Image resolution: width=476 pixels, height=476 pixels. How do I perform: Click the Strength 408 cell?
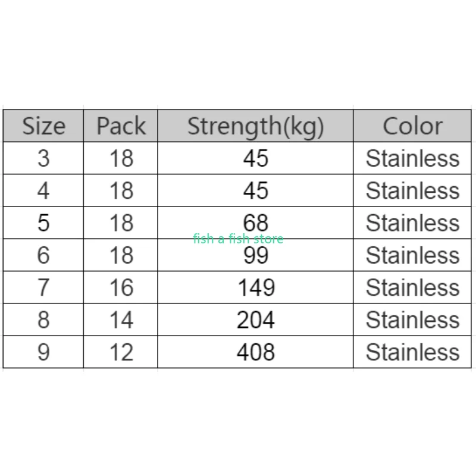255,352
